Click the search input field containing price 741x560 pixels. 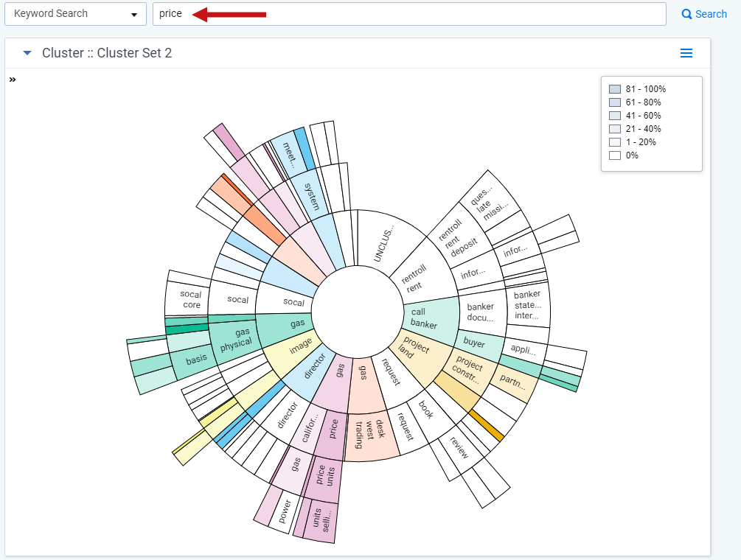pos(409,14)
